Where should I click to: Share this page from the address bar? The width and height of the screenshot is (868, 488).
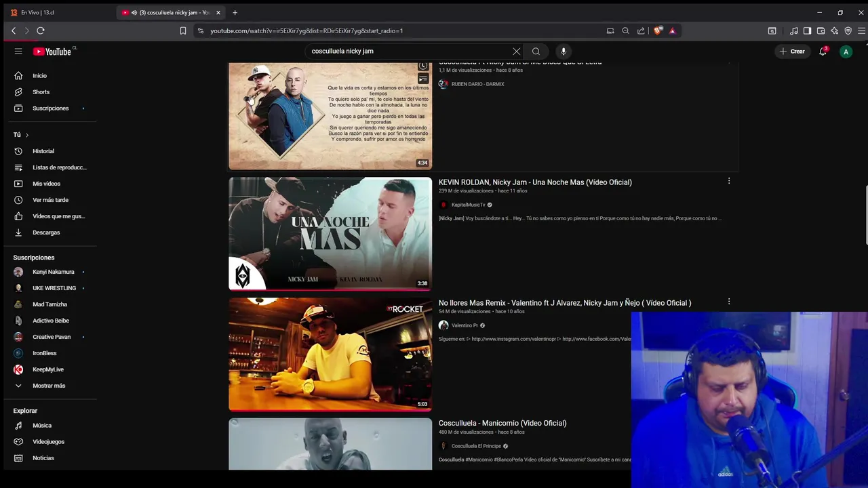[x=641, y=30]
